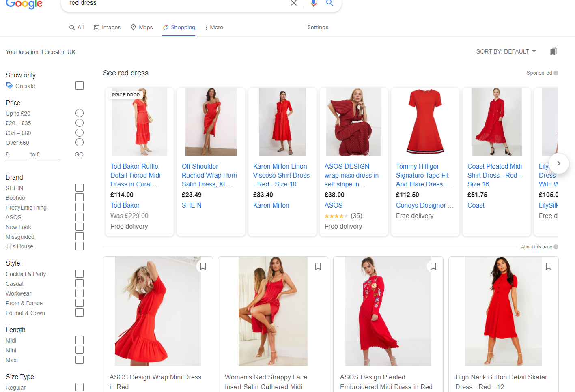Select the Shopping tab
Screen dimensions: 575x392
(179, 27)
